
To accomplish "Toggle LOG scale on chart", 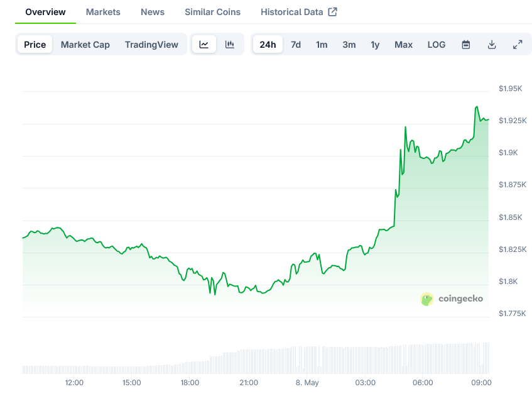I will pyautogui.click(x=437, y=45).
